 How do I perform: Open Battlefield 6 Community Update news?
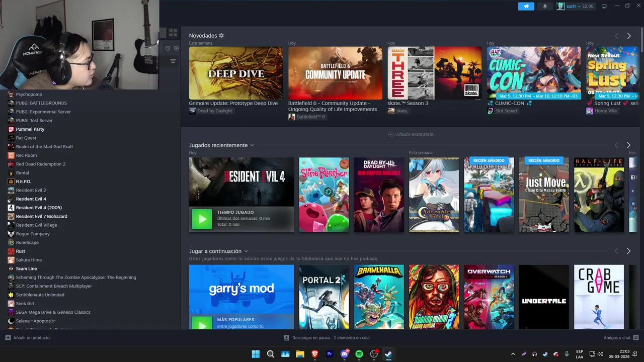pyautogui.click(x=335, y=73)
